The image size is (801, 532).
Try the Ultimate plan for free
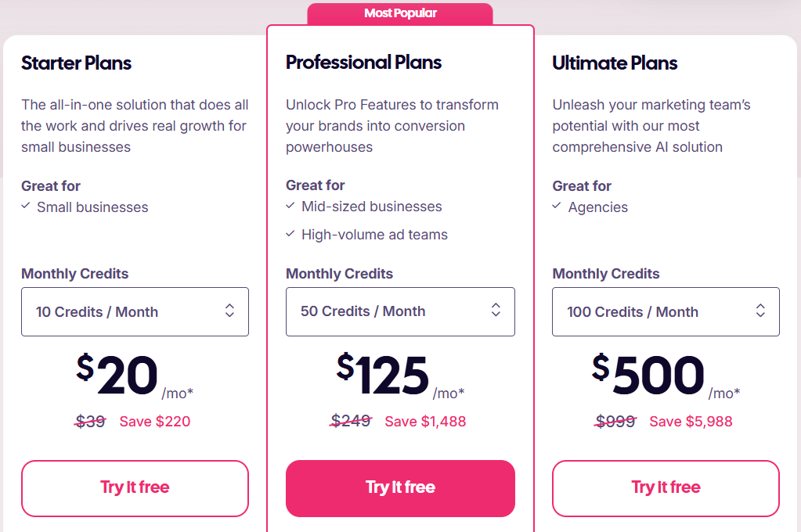click(x=665, y=488)
